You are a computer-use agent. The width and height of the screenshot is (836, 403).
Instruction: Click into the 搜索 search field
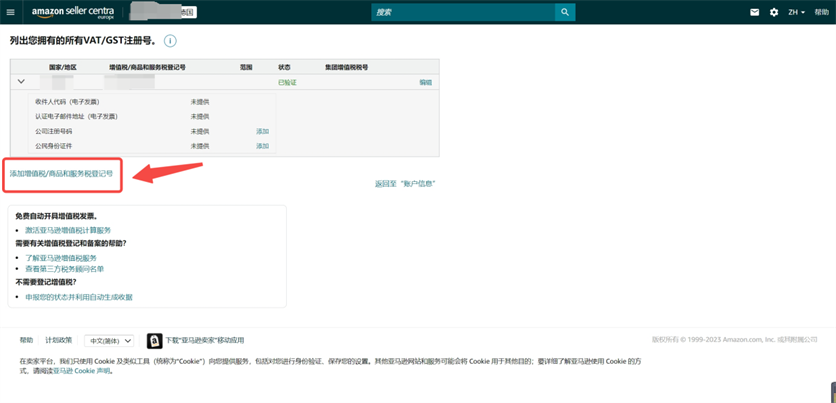coord(462,12)
